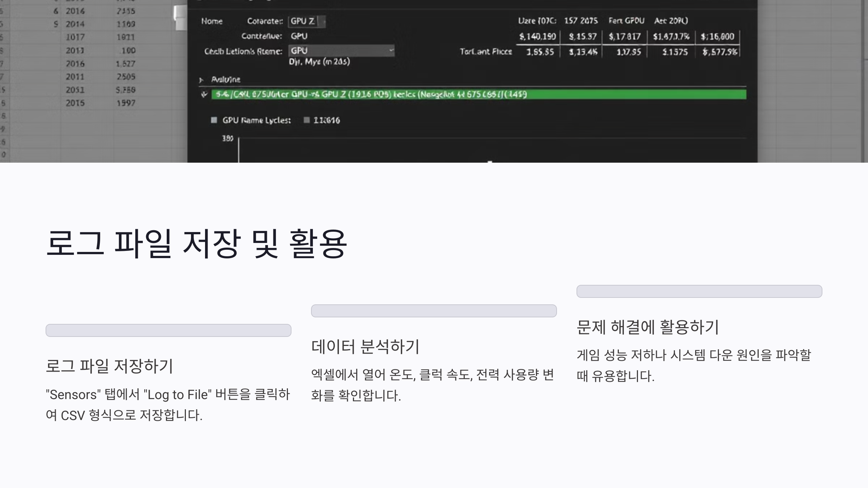Click the slide title 로그 파일 저장 및 활용

click(196, 243)
